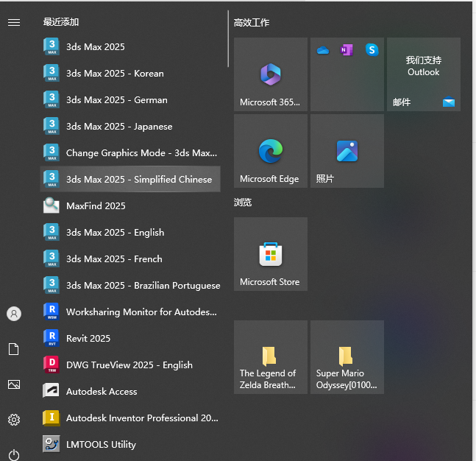This screenshot has height=461, width=476.
Task: Click the DWG TrueView 2025 icon
Action: point(51,365)
